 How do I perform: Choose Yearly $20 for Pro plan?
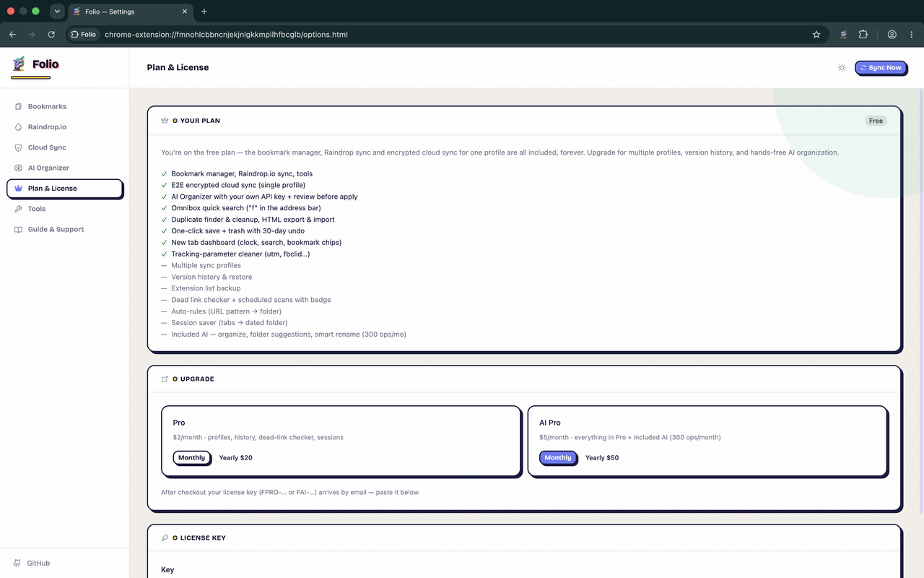236,458
